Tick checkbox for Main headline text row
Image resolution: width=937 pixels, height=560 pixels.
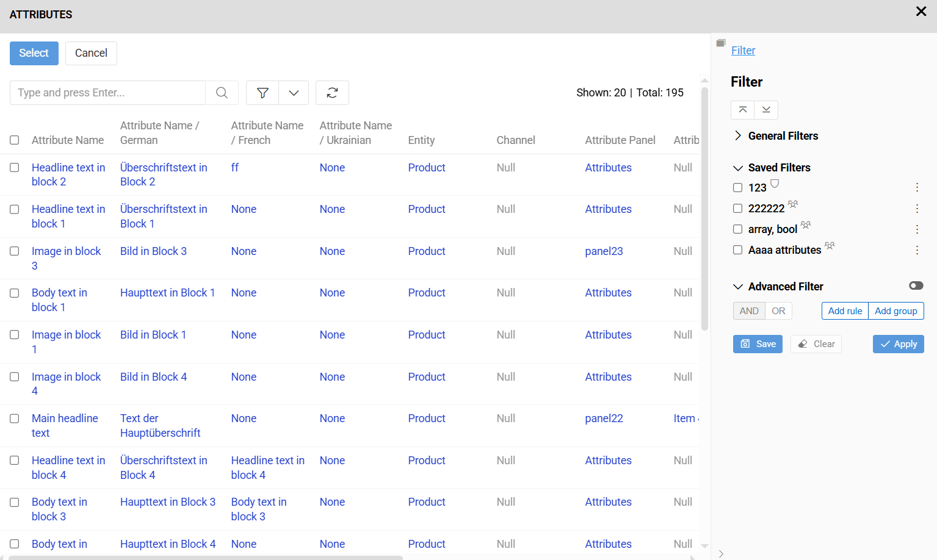click(x=15, y=419)
